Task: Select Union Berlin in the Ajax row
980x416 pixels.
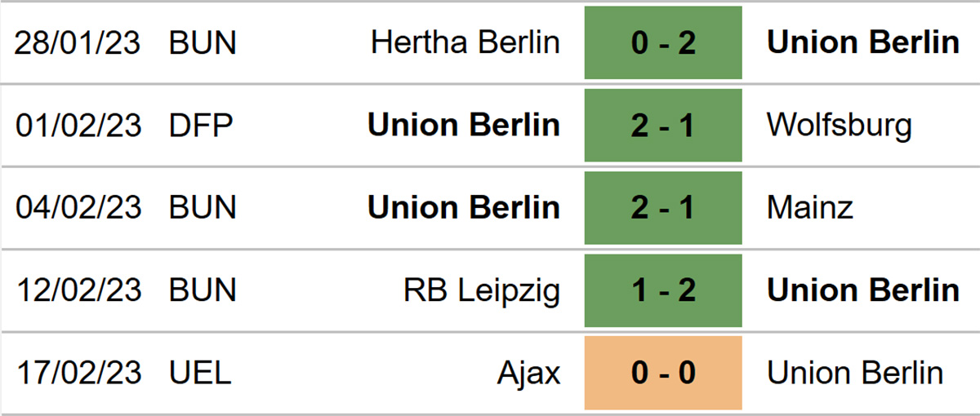Action: coord(855,373)
